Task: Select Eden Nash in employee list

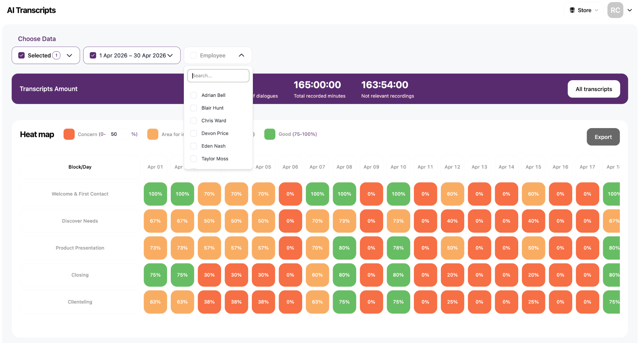Action: click(x=213, y=146)
